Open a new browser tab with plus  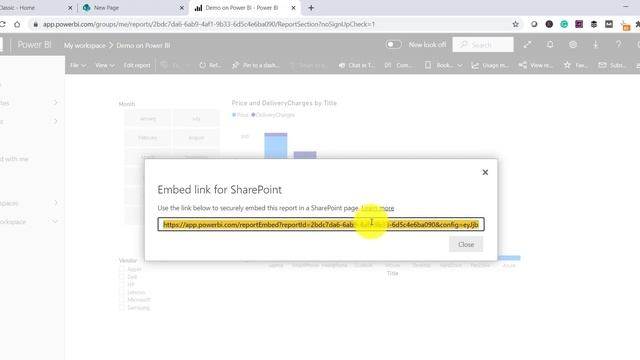coord(311,8)
